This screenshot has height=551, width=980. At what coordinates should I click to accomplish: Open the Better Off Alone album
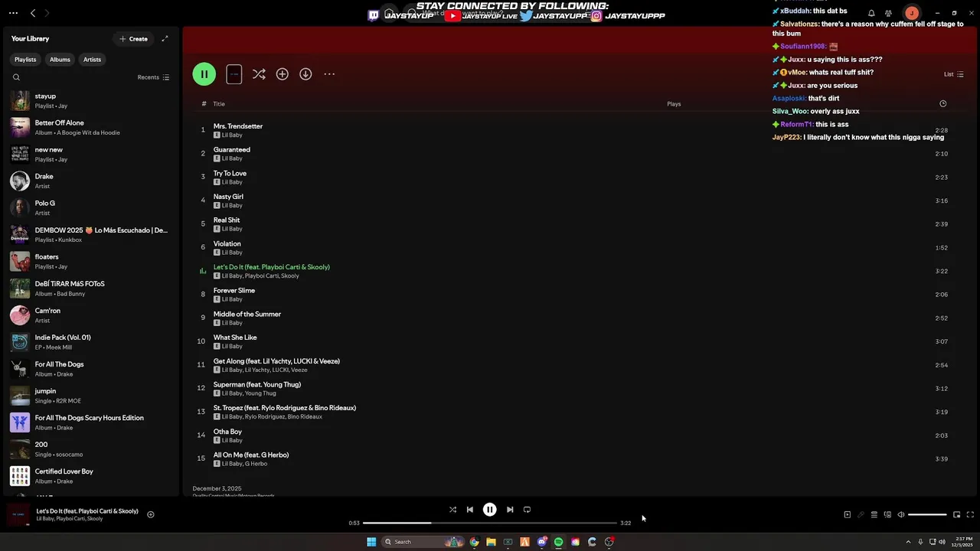[x=90, y=128]
